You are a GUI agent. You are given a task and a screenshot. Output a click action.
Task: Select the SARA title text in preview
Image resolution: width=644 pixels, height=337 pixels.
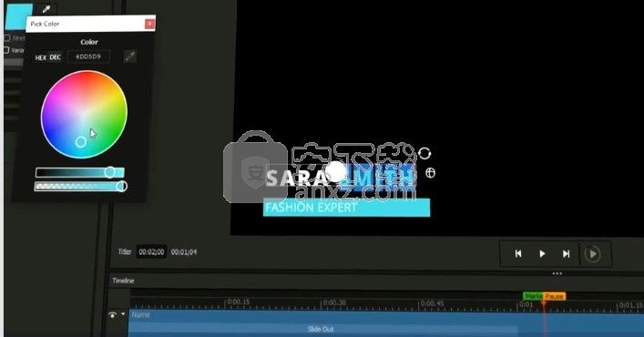296,179
